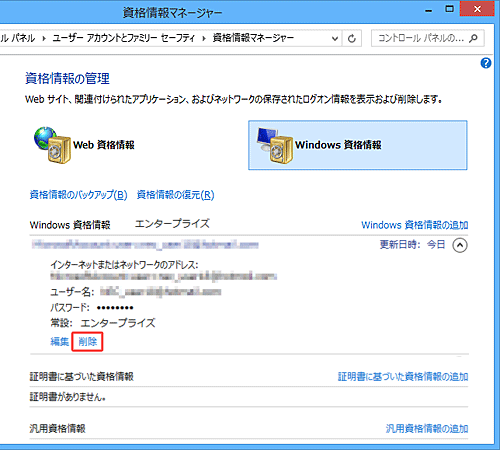Click ユーザー アカウントとファミリー セーフティ breadcrumb
Image resolution: width=500 pixels, height=450 pixels.
(124, 38)
